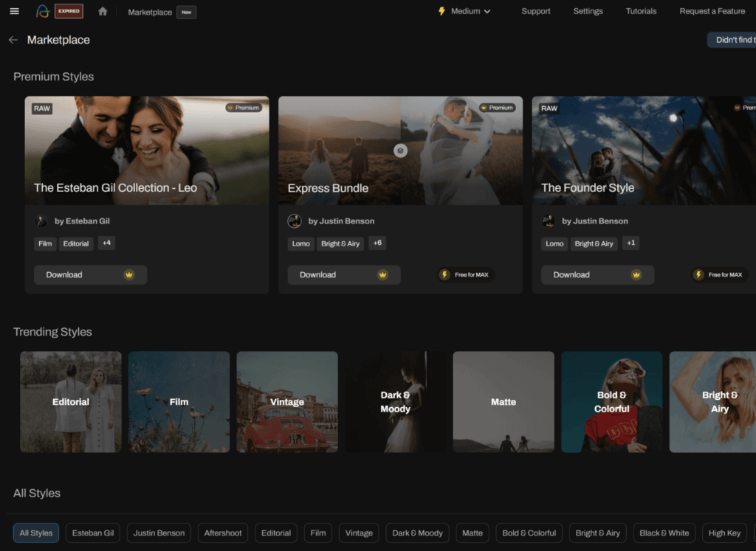Click the Premium badge on the Express Bundle card
Screen dimensions: 756x551
(x=498, y=107)
